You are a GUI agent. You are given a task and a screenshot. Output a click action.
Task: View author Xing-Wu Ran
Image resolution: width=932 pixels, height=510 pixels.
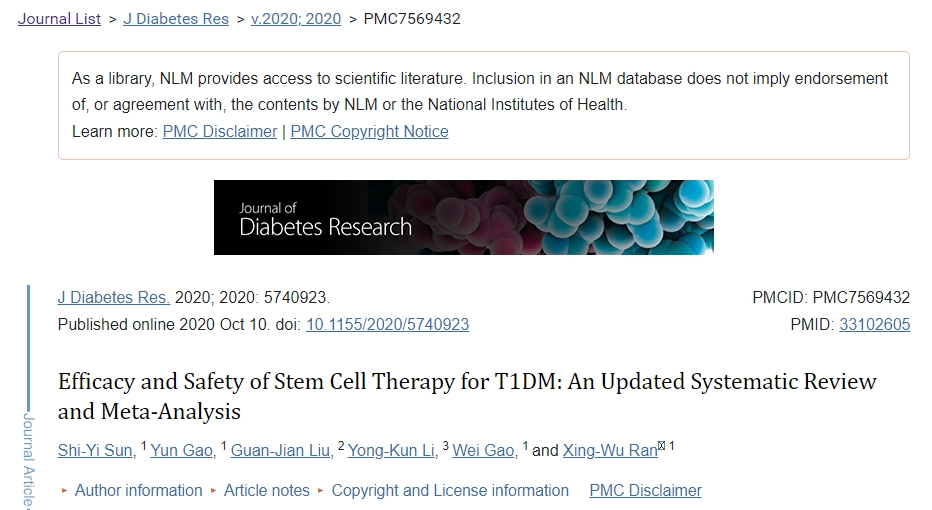pyautogui.click(x=609, y=450)
